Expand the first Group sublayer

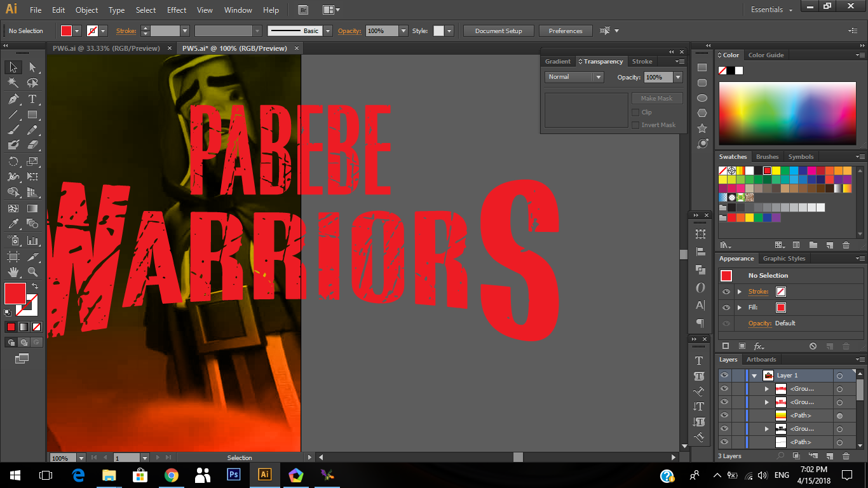(767, 389)
